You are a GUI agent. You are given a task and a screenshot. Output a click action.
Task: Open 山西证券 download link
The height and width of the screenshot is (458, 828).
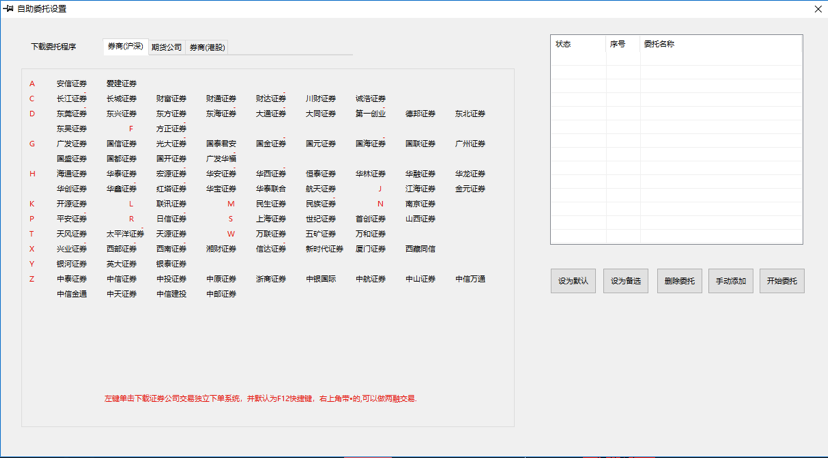(420, 219)
